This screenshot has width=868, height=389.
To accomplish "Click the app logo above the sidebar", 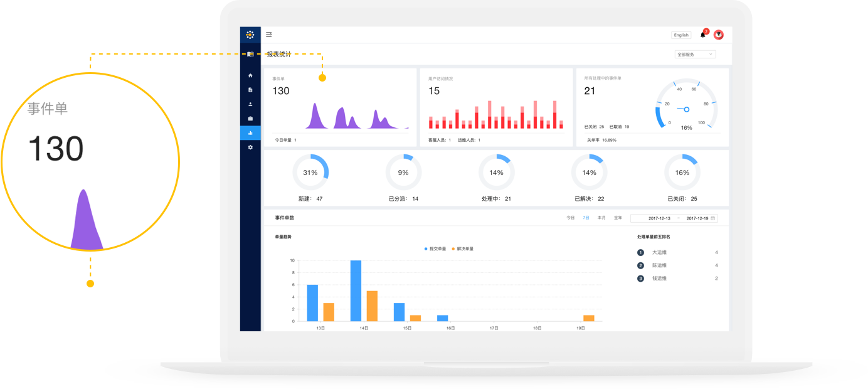I will tap(250, 35).
